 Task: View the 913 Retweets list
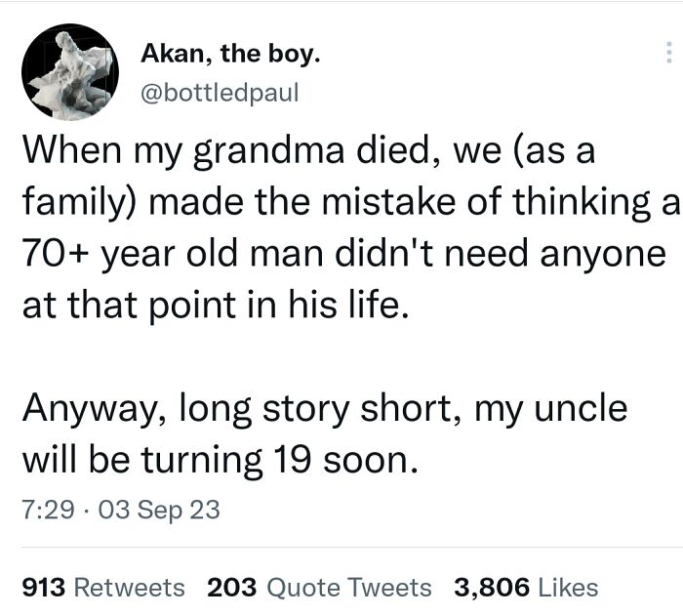pos(102,587)
